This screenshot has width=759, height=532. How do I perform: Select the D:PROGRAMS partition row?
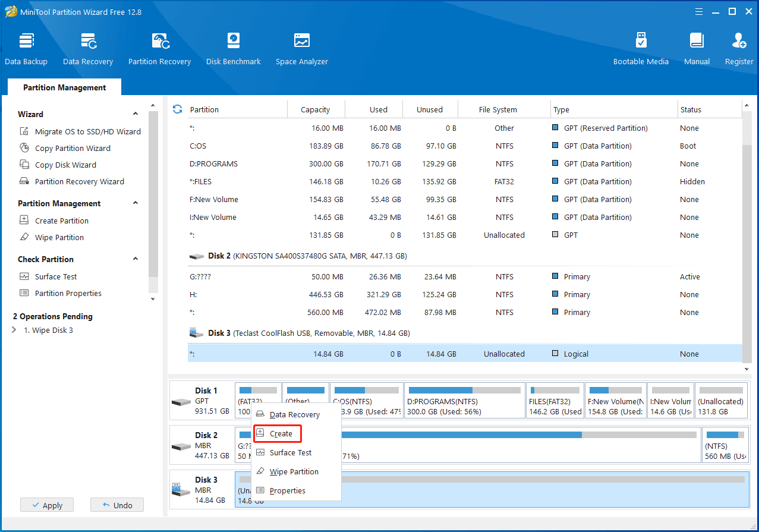pos(465,164)
